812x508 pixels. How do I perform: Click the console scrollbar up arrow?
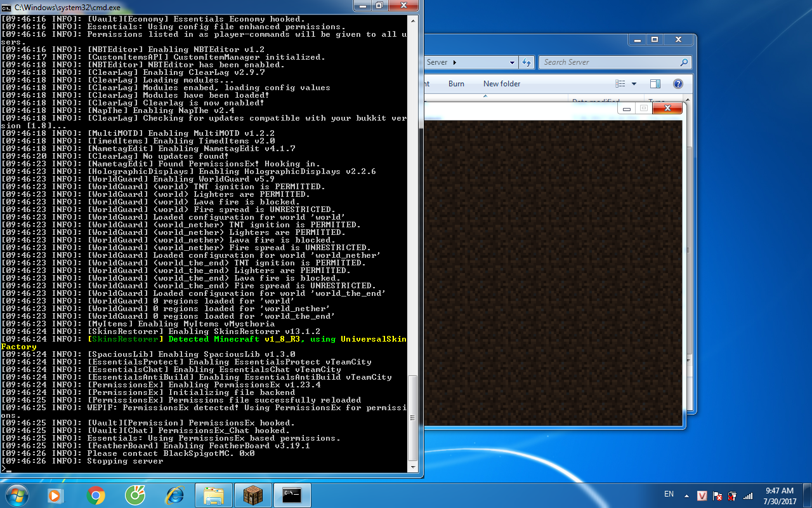pos(413,20)
